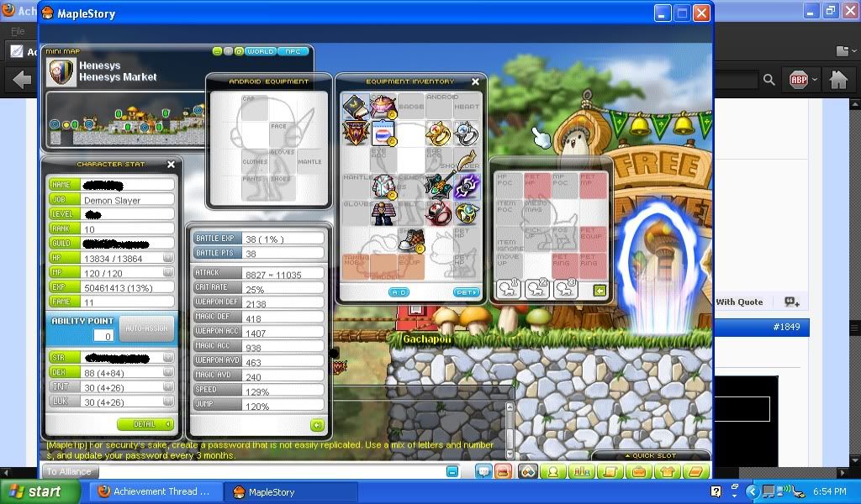Open the skill book button

point(695,471)
